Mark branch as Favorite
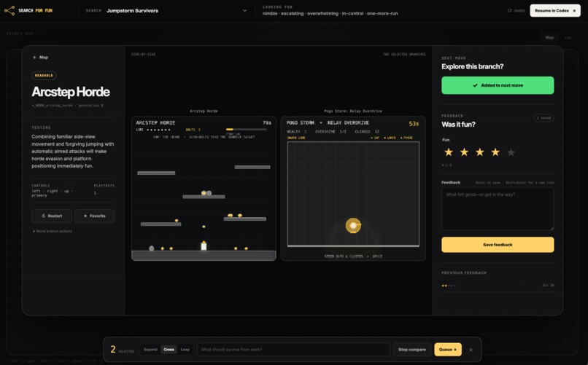588x365 pixels. coord(95,216)
